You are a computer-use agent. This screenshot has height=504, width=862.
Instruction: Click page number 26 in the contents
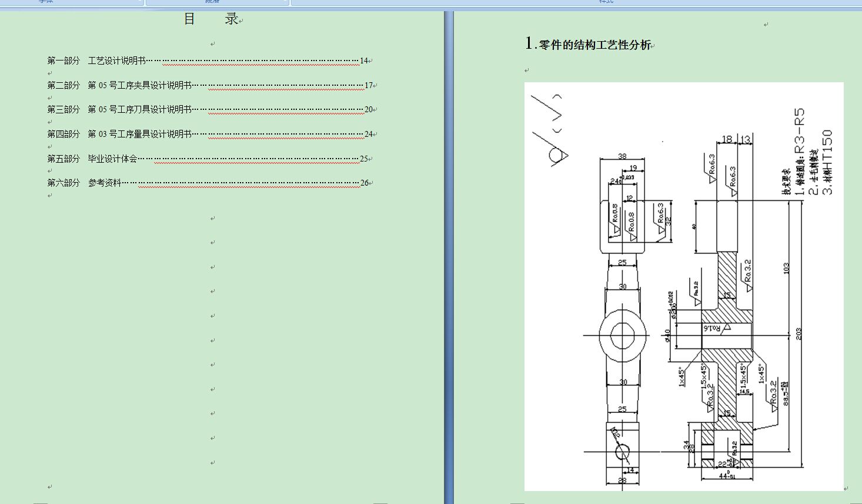coord(365,183)
